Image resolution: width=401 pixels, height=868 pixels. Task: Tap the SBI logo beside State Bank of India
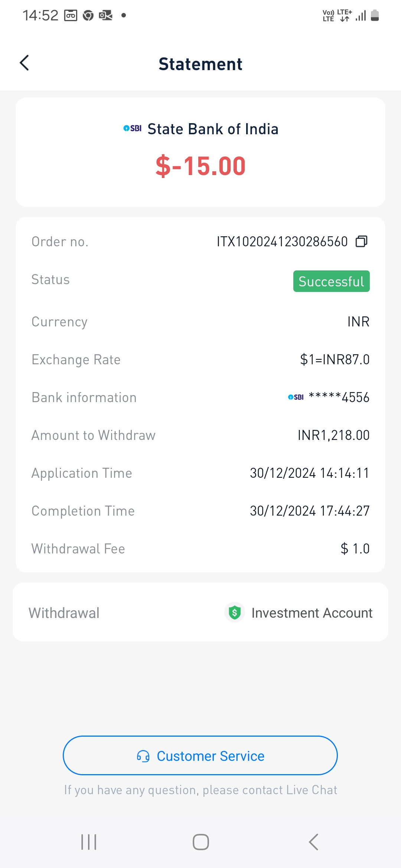point(133,128)
